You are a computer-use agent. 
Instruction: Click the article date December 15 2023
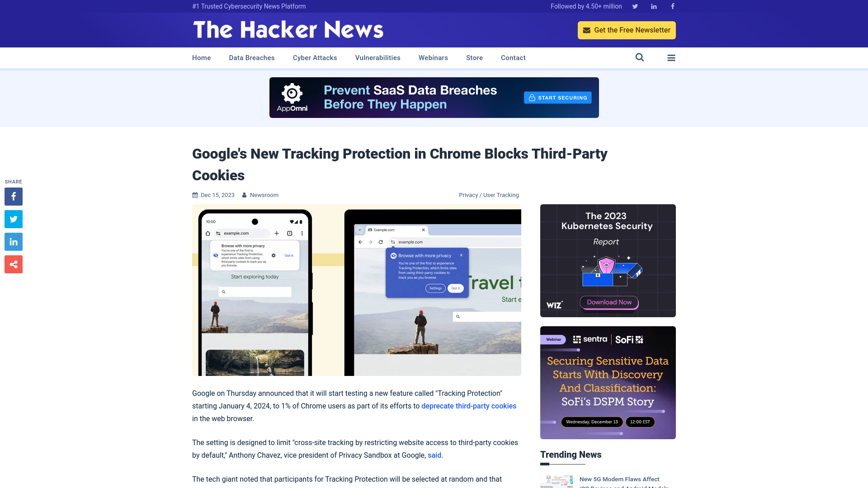217,195
